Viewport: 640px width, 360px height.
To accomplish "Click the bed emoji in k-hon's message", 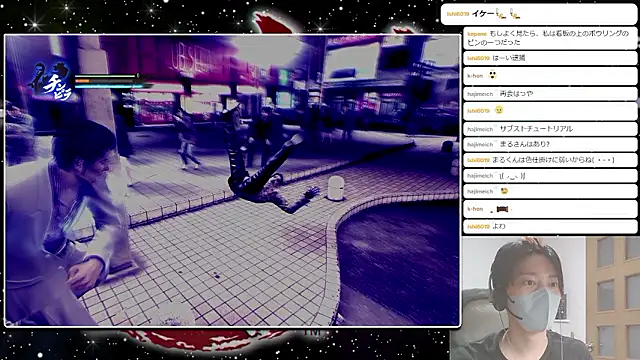I will pos(502,209).
